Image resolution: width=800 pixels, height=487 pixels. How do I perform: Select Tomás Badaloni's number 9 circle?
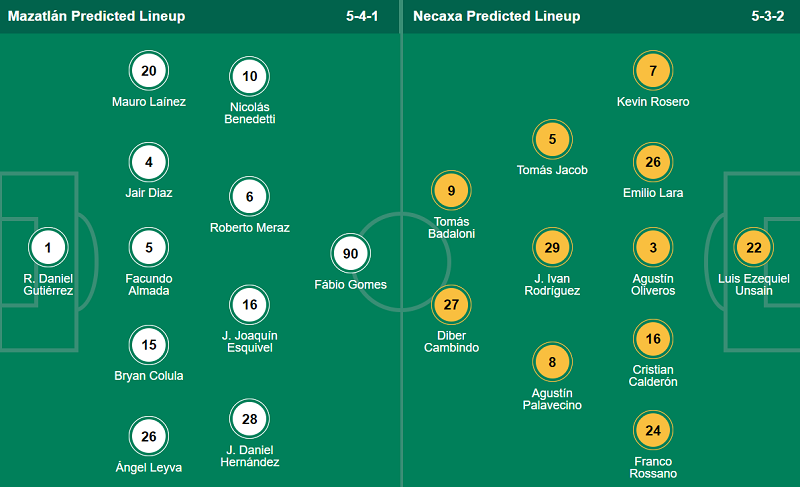click(x=451, y=190)
